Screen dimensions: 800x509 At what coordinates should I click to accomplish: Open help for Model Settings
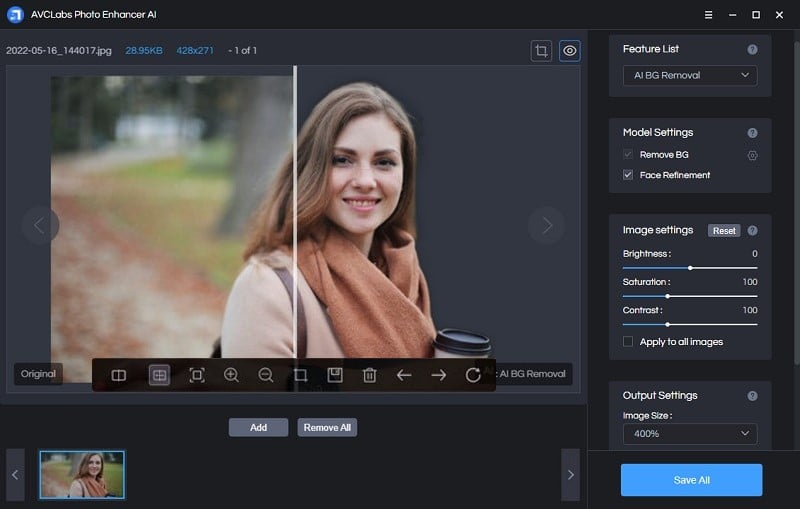tap(752, 133)
